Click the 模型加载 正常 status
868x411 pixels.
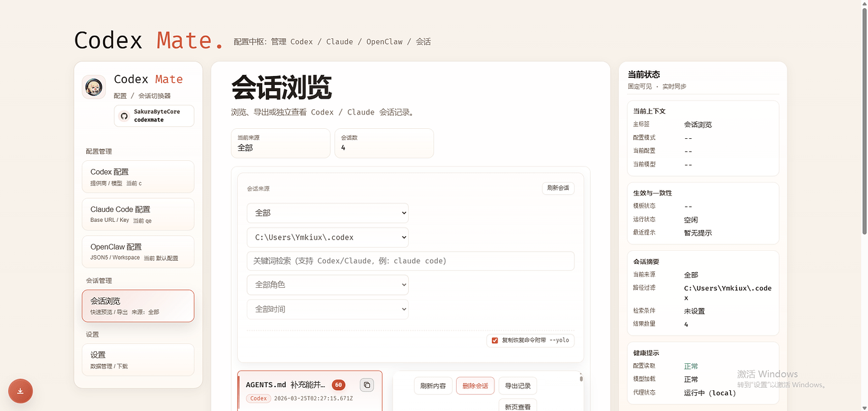691,380
